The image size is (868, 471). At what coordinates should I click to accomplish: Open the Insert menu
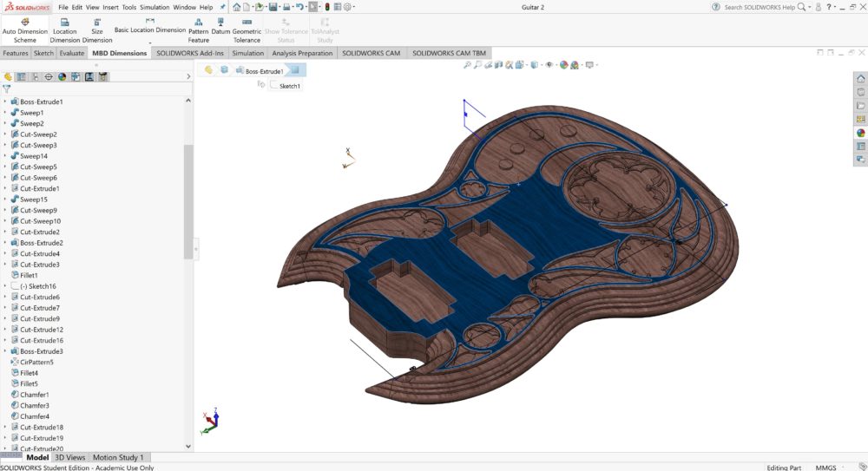pos(110,7)
